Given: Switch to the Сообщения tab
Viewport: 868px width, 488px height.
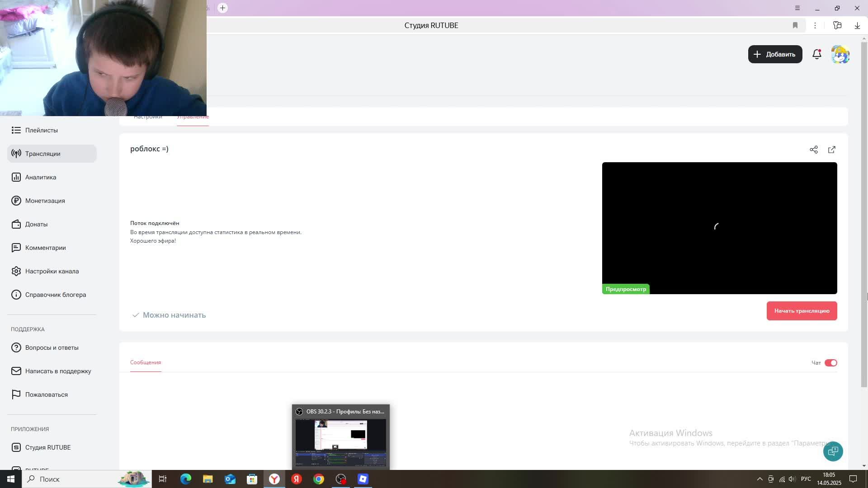Looking at the screenshot, I should coord(146,362).
